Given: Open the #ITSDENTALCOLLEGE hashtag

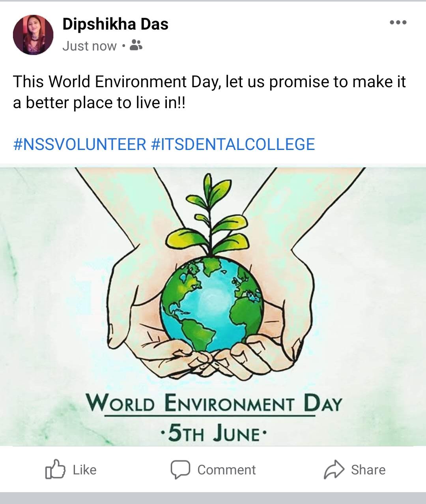Looking at the screenshot, I should (x=233, y=144).
